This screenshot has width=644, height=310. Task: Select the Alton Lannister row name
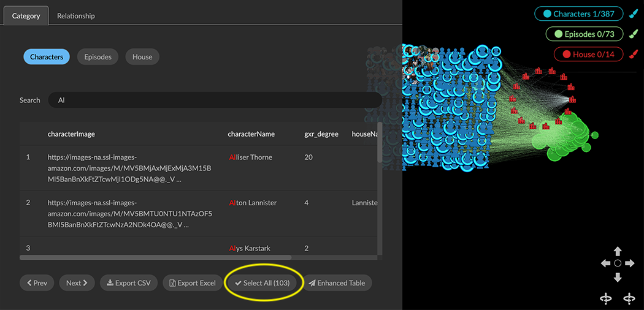(253, 203)
